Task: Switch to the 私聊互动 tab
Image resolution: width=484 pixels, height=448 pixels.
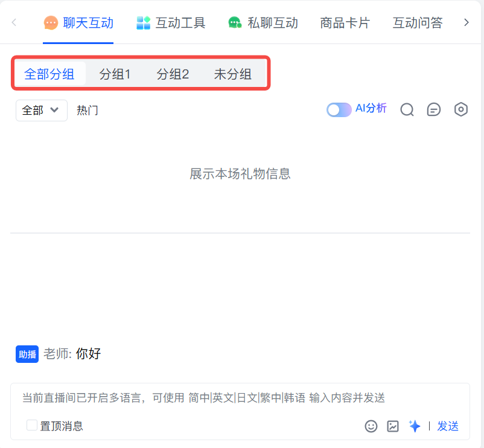Action: (x=263, y=23)
